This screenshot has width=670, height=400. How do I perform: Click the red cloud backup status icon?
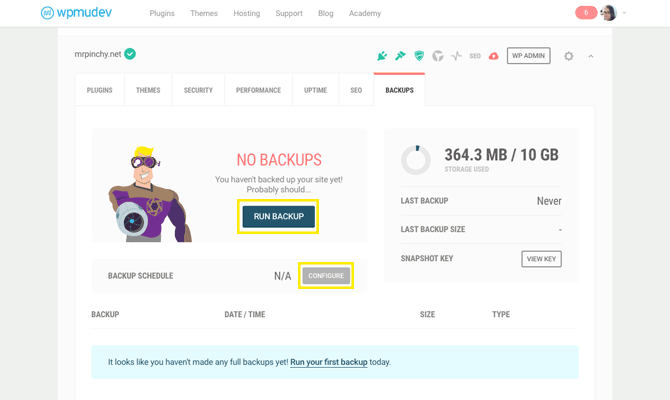point(494,56)
